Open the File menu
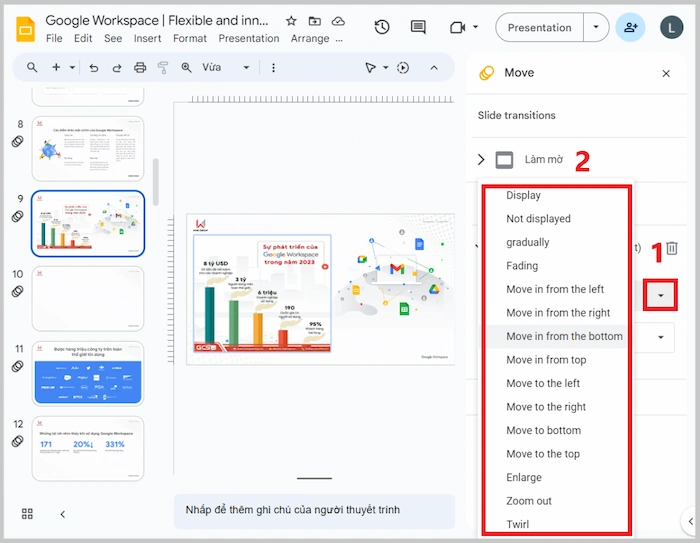The image size is (700, 543). [x=54, y=38]
